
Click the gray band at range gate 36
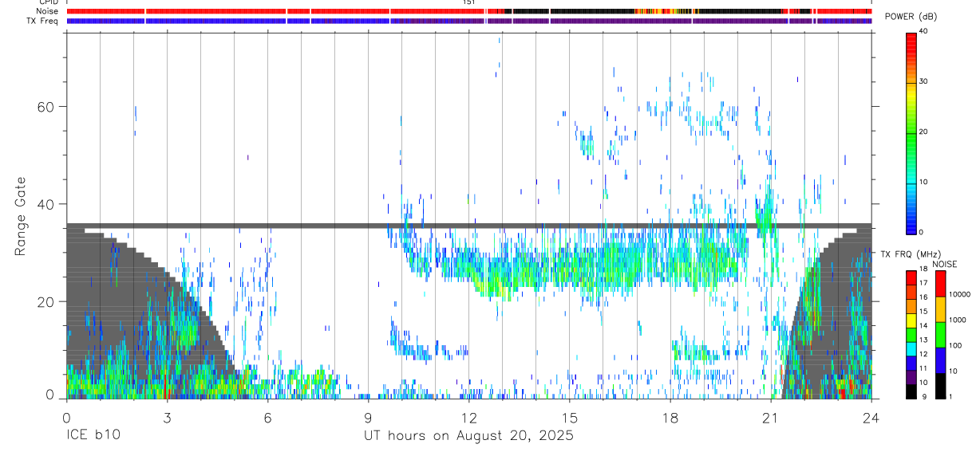click(x=469, y=226)
